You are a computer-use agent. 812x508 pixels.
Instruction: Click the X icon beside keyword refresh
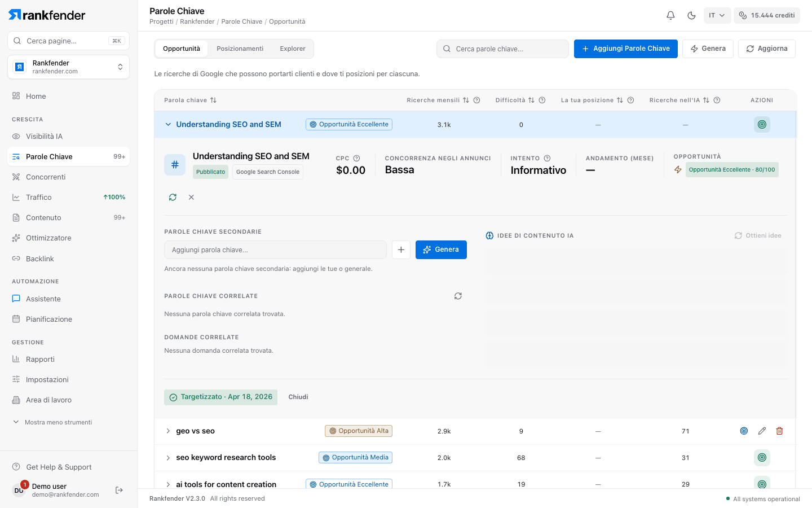pyautogui.click(x=191, y=197)
